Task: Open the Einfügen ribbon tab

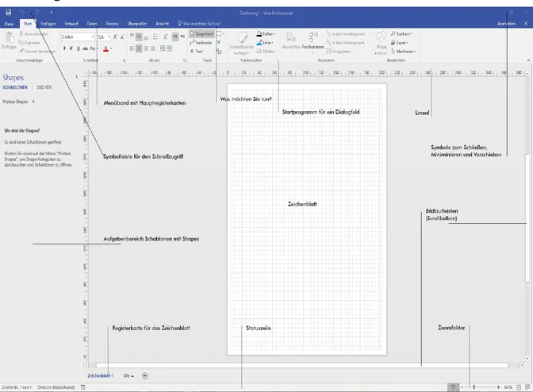Action: [48, 25]
